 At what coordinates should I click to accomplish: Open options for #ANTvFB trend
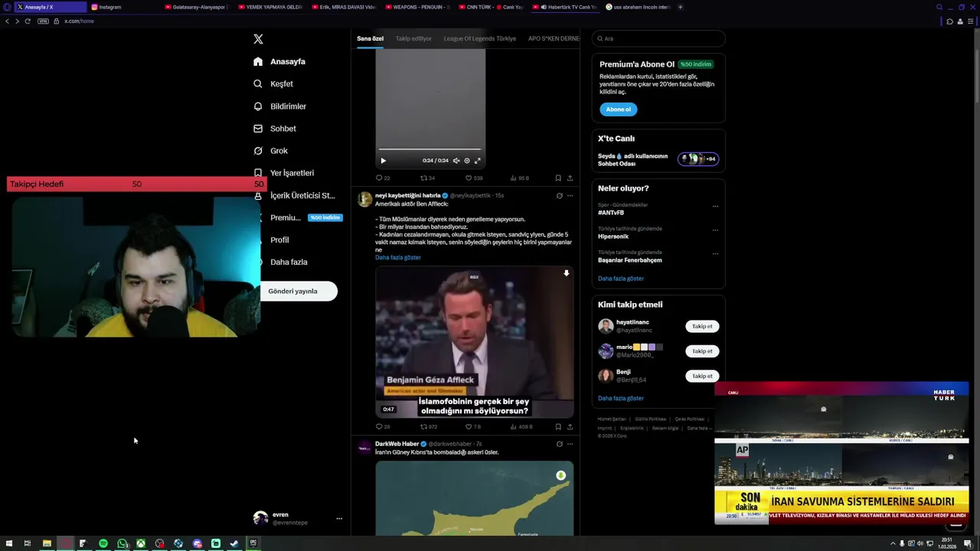click(x=715, y=207)
